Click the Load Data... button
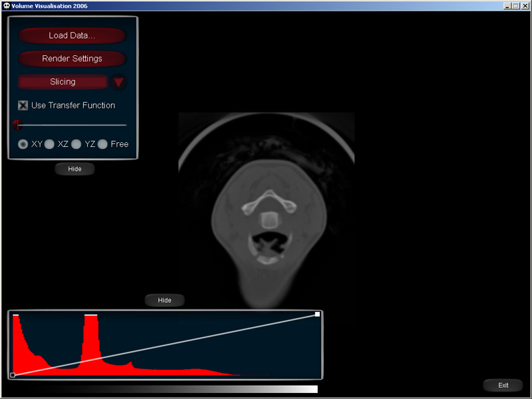532x399 pixels. click(x=72, y=35)
